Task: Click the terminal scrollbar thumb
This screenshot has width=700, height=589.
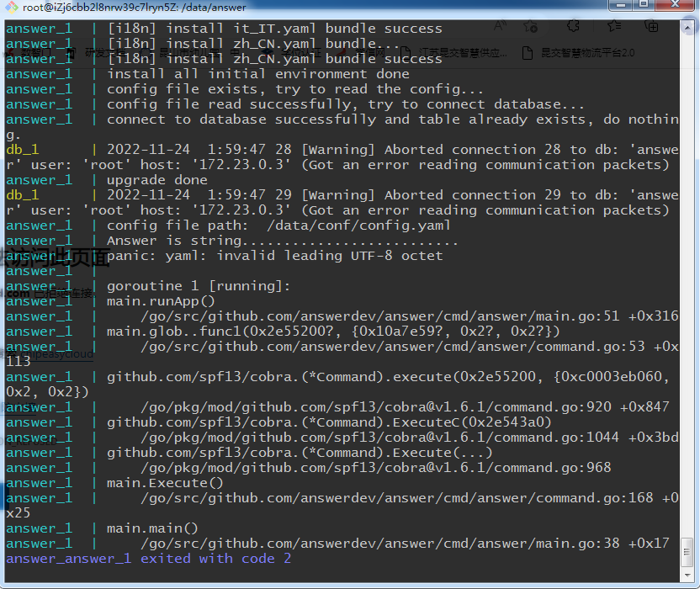Action: [x=687, y=552]
